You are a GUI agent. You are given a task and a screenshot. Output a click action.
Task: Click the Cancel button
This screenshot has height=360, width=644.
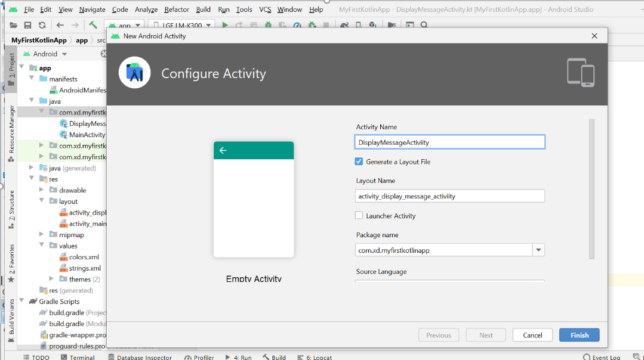[532, 335]
